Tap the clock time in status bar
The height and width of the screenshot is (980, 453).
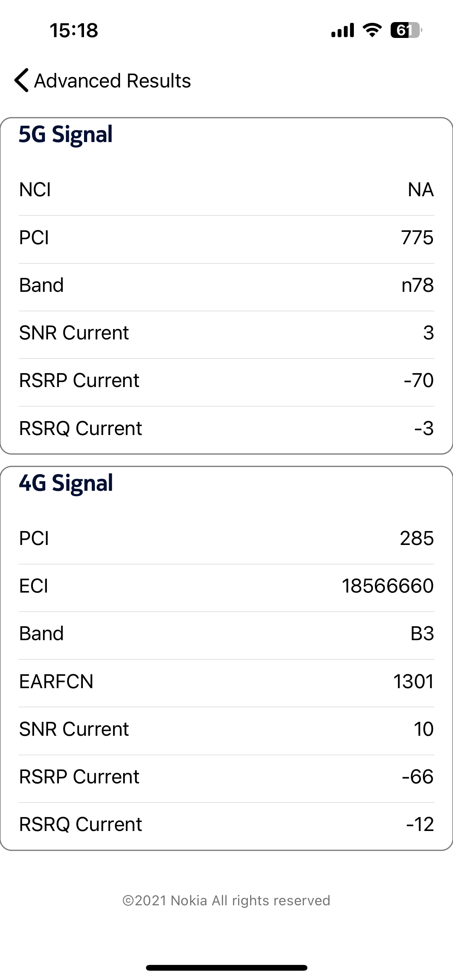coord(74,31)
